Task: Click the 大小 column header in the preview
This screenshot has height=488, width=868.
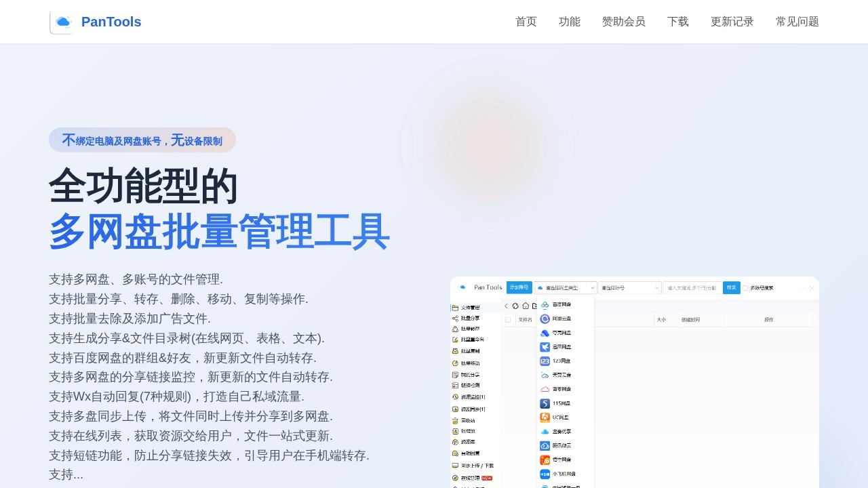Action: pyautogui.click(x=661, y=319)
